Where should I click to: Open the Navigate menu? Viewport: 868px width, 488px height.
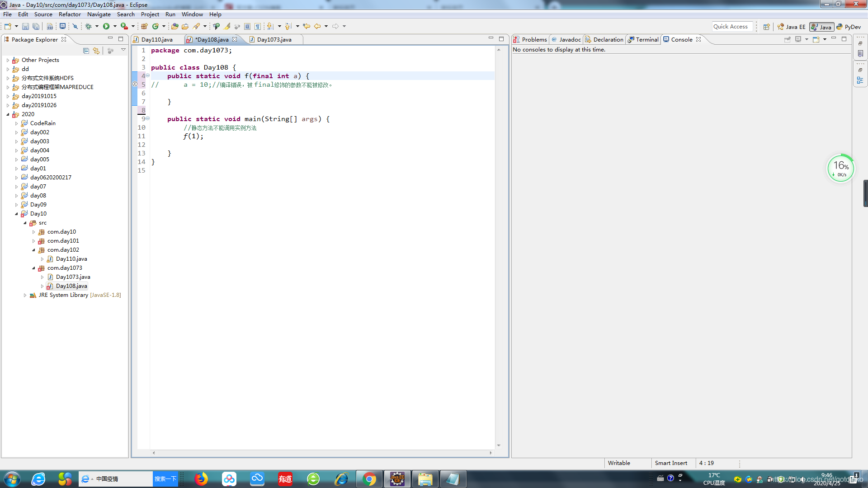point(99,14)
